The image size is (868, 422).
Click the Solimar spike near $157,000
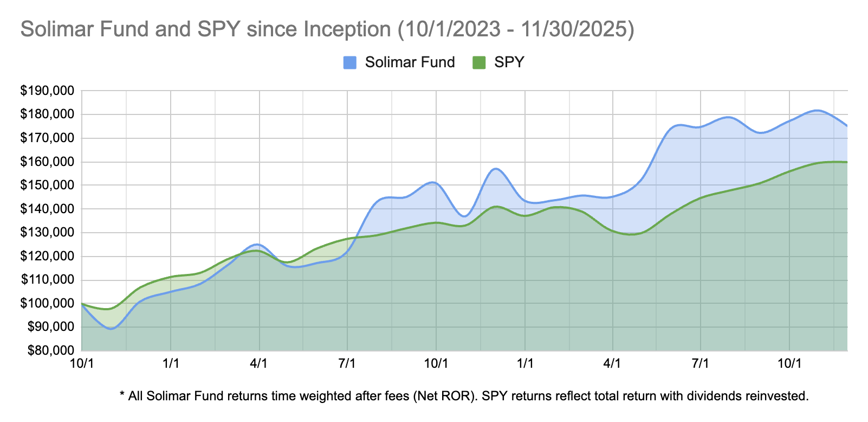click(x=496, y=169)
